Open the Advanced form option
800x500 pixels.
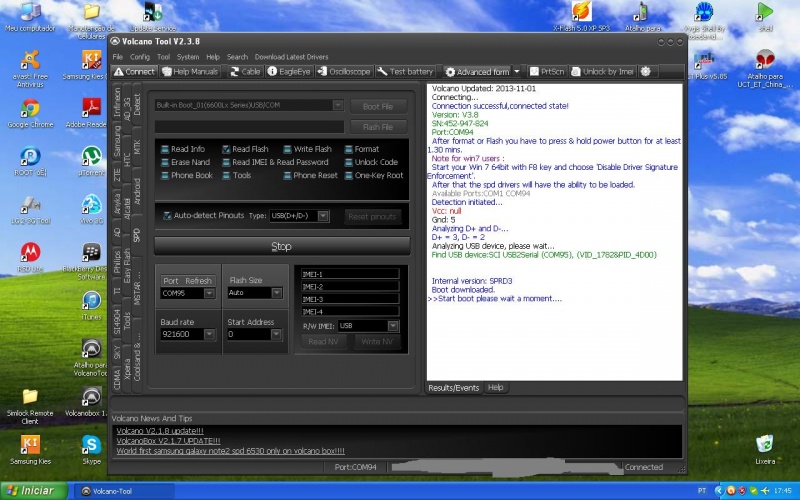(478, 72)
